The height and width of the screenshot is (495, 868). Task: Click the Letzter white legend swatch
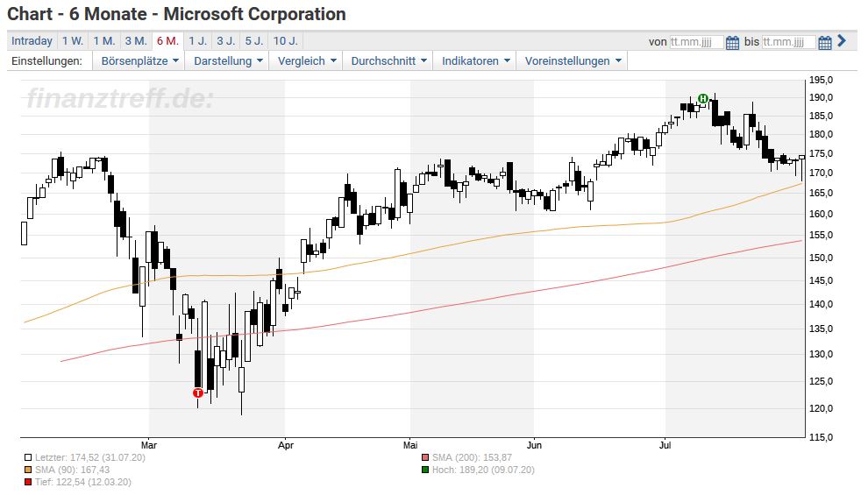coord(28,457)
